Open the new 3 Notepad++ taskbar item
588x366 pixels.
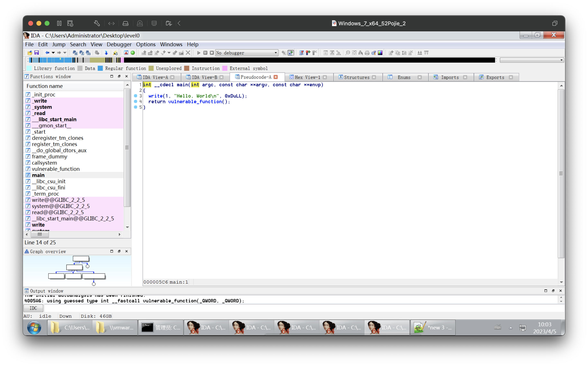coord(433,328)
